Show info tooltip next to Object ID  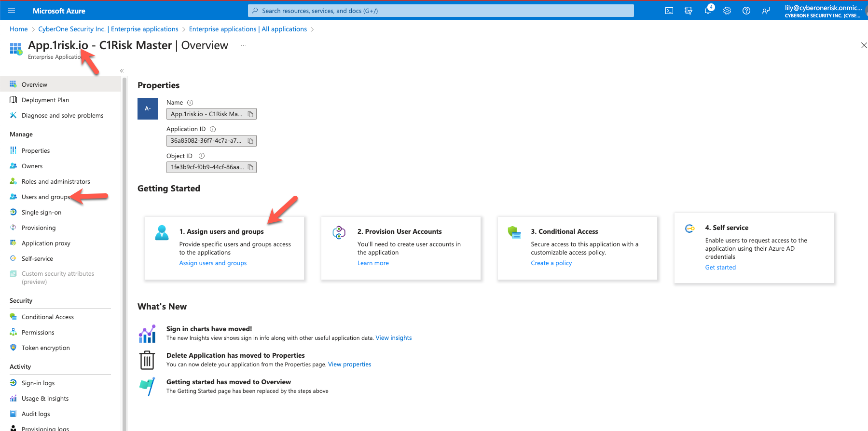coord(202,156)
